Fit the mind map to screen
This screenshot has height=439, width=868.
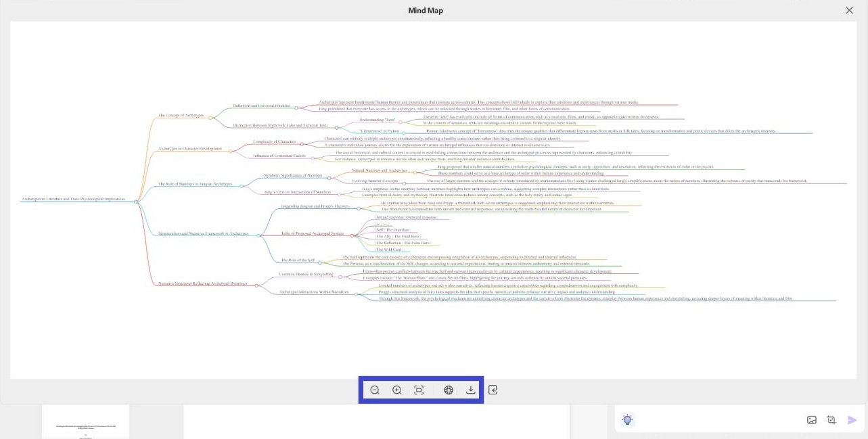(x=419, y=390)
